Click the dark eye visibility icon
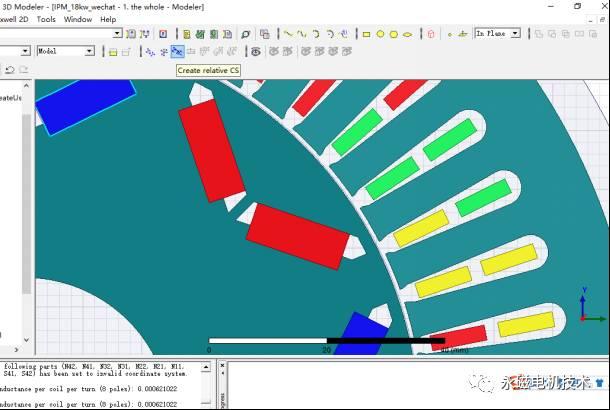The image size is (610, 410). (256, 51)
